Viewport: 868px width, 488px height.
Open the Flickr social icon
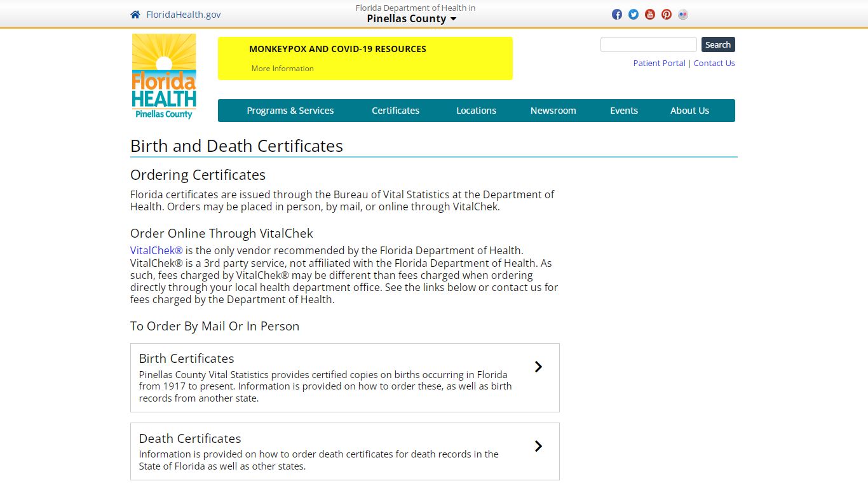[683, 14]
